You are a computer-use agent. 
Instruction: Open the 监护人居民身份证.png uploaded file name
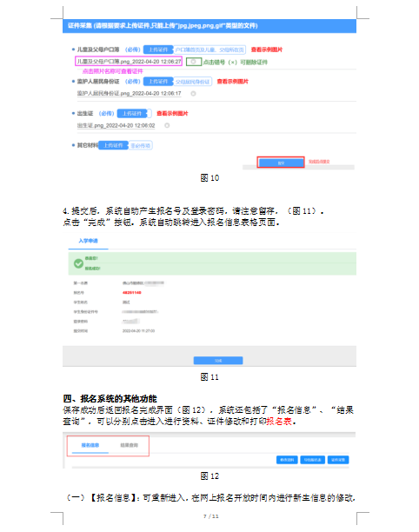[129, 93]
